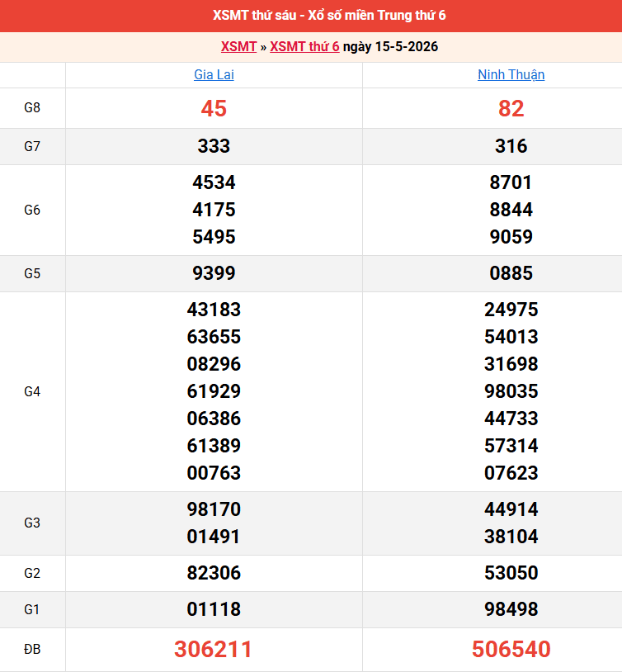Viewport: 622px width, 672px height.
Task: Select Gia Lai G2 number 82306
Action: (214, 573)
